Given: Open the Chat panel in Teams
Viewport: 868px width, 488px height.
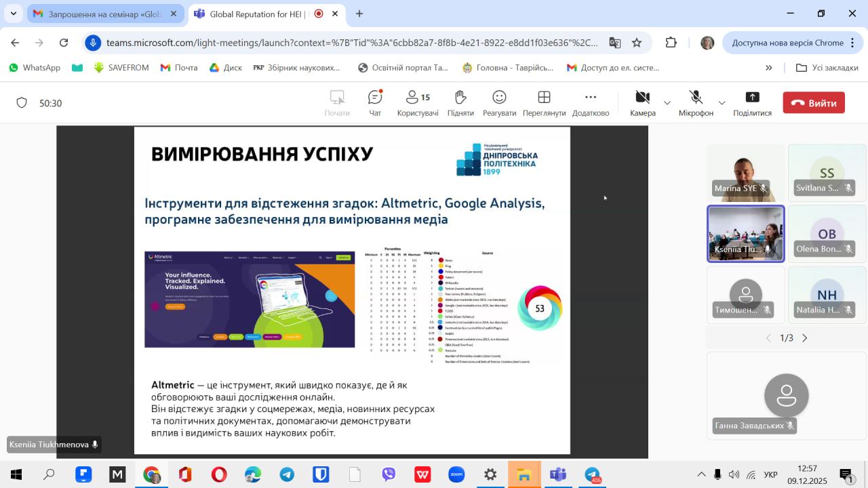Looking at the screenshot, I should pyautogui.click(x=375, y=103).
